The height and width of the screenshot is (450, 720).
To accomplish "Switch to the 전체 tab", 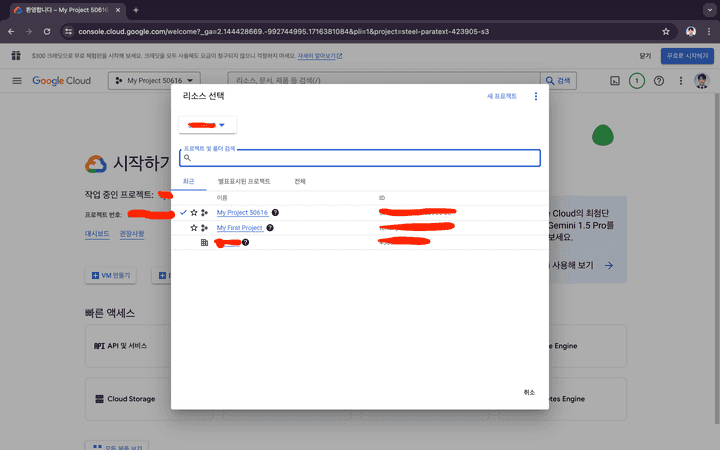I will pyautogui.click(x=300, y=182).
